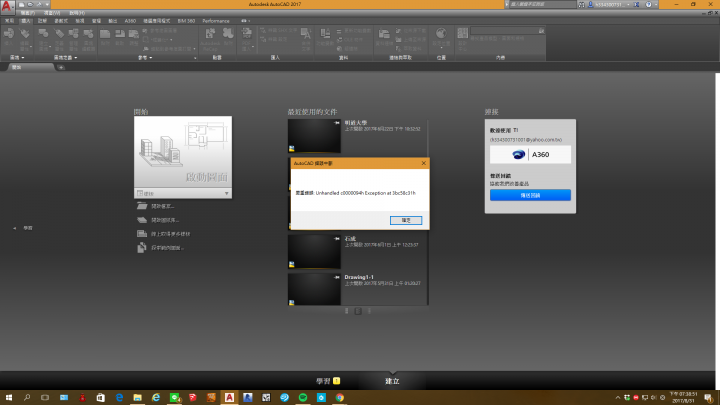Viewport: 720px width, 405px height.
Task: Toggle the ribbon minimize button after Performance tab
Action: pyautogui.click(x=245, y=21)
